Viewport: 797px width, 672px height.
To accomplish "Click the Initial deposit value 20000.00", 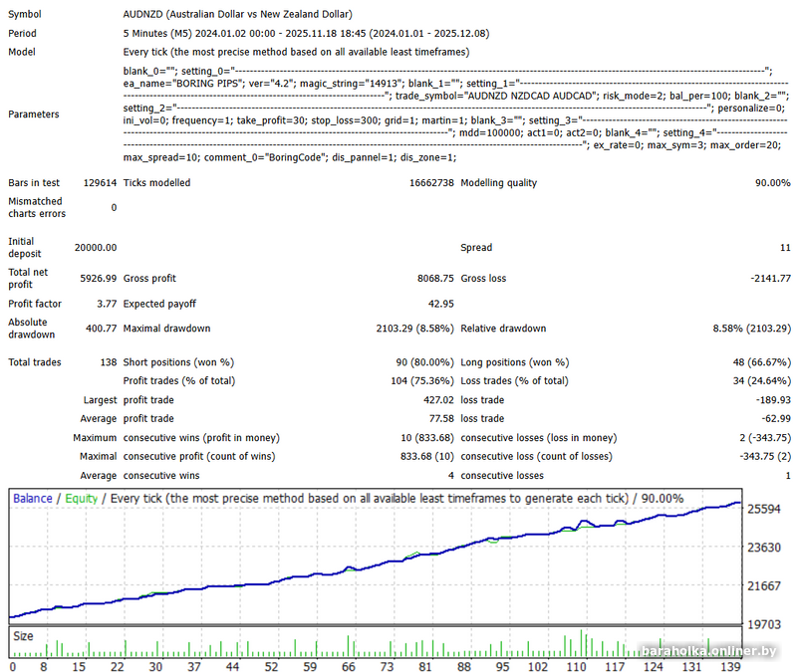I will pyautogui.click(x=95, y=247).
